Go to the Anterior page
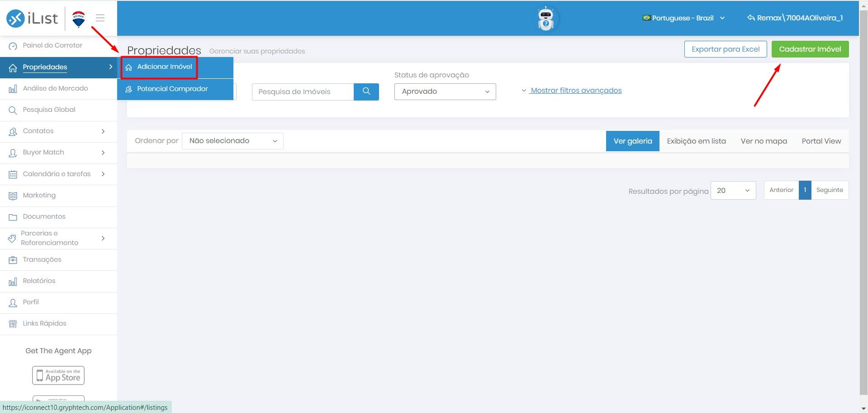 click(781, 190)
